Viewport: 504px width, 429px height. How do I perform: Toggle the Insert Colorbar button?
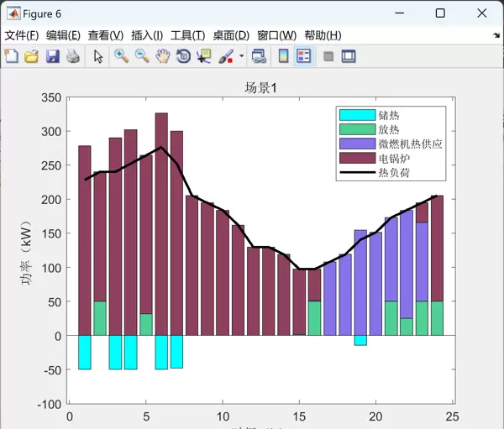point(283,56)
